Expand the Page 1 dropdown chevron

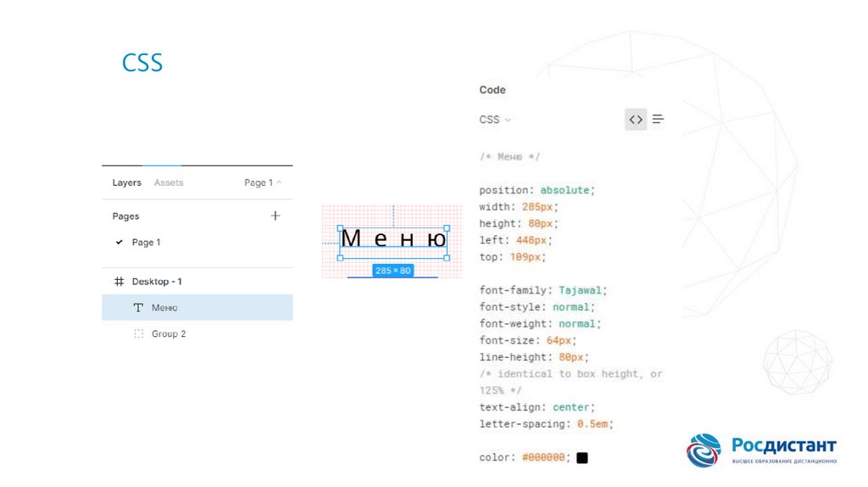(279, 183)
